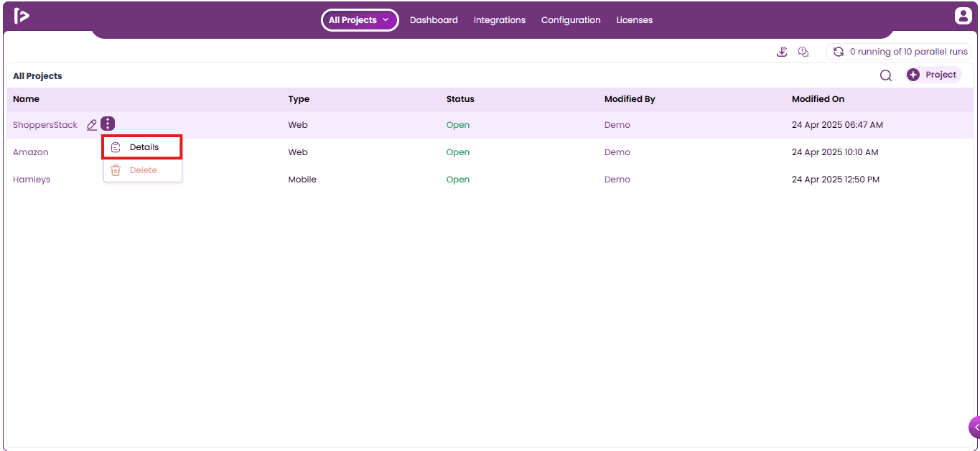980x451 pixels.
Task: Click the Modified On column header
Action: tap(818, 99)
